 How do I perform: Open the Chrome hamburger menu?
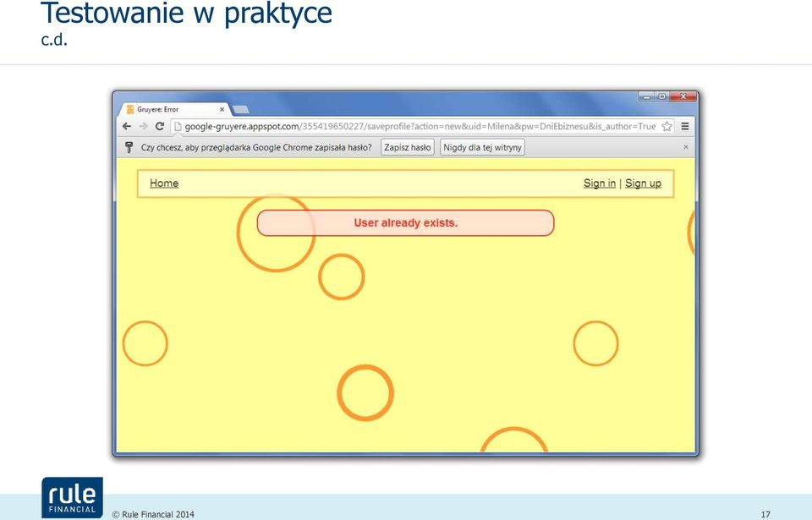[684, 126]
